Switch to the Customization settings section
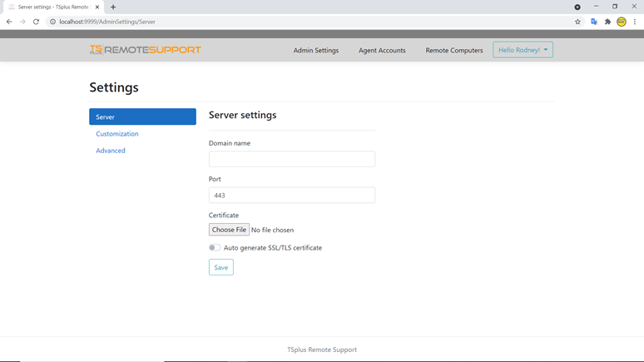 click(x=117, y=134)
